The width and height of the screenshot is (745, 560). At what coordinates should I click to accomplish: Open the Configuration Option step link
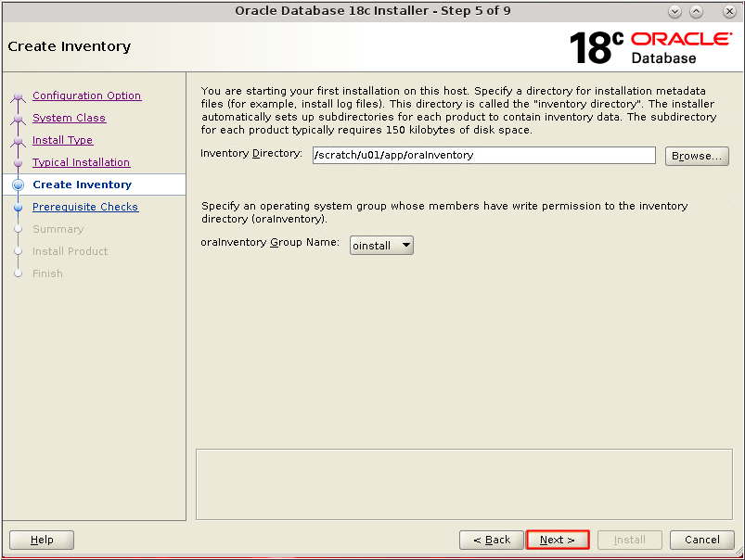[x=86, y=95]
